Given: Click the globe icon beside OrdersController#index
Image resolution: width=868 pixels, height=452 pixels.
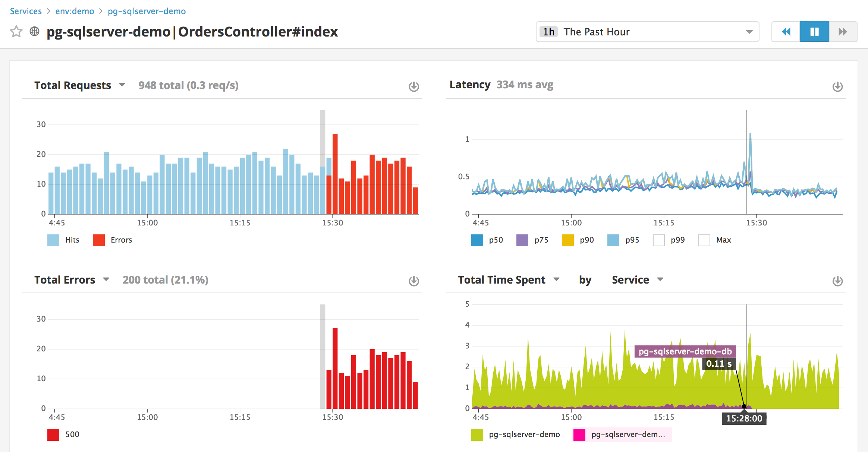Looking at the screenshot, I should (34, 32).
